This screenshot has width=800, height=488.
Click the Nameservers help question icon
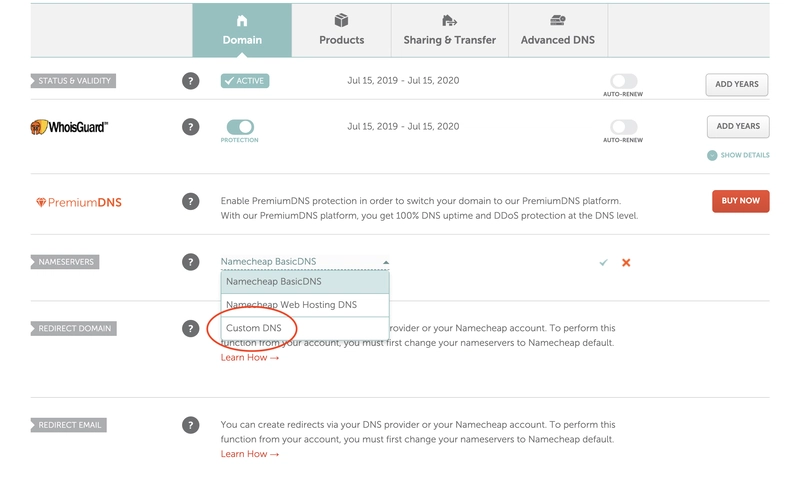coord(190,262)
